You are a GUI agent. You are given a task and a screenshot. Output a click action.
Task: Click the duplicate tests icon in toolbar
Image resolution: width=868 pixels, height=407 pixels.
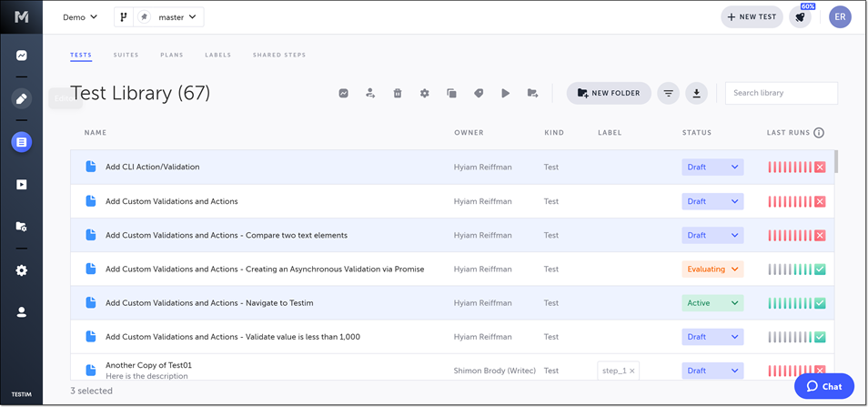tap(451, 93)
